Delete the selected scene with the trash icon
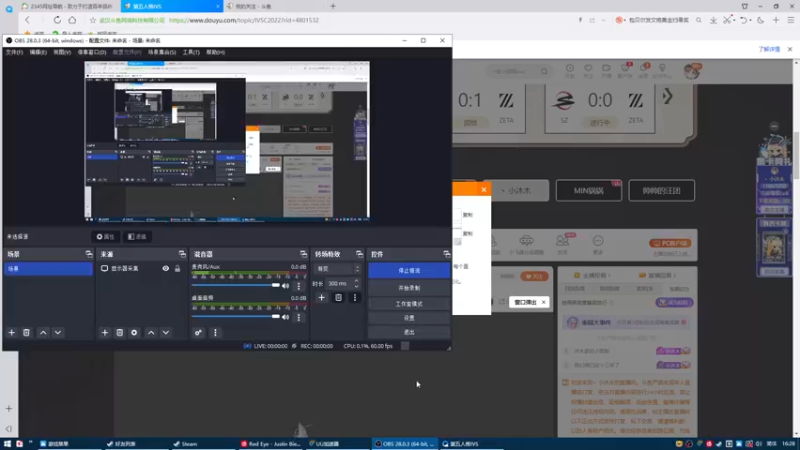800x450 pixels. click(26, 333)
